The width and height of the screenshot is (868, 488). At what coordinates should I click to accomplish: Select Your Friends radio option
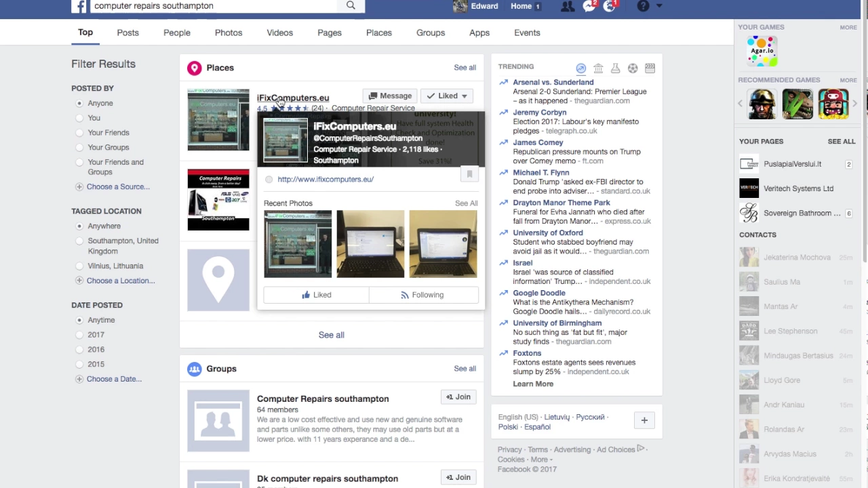click(x=79, y=133)
